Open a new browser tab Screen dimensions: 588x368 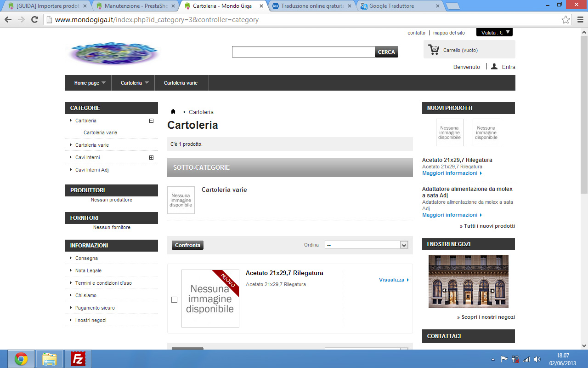click(x=453, y=6)
